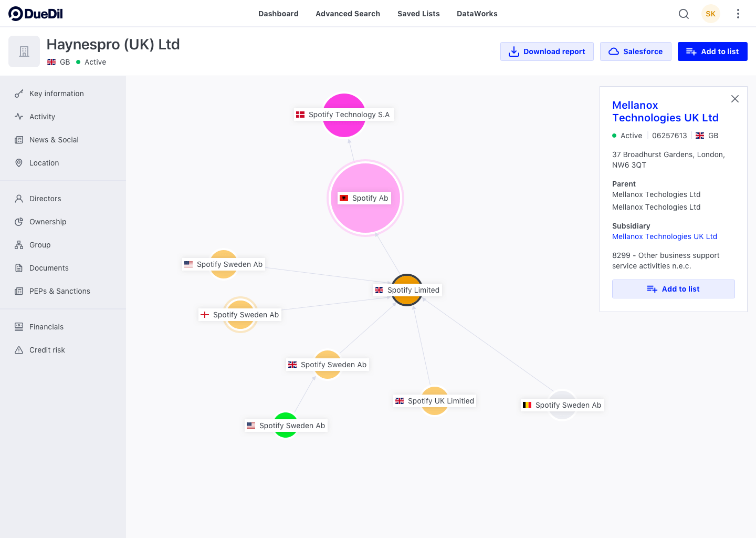The width and height of the screenshot is (756, 538).
Task: Select the Spotify Ab graph node
Action: pyautogui.click(x=365, y=198)
